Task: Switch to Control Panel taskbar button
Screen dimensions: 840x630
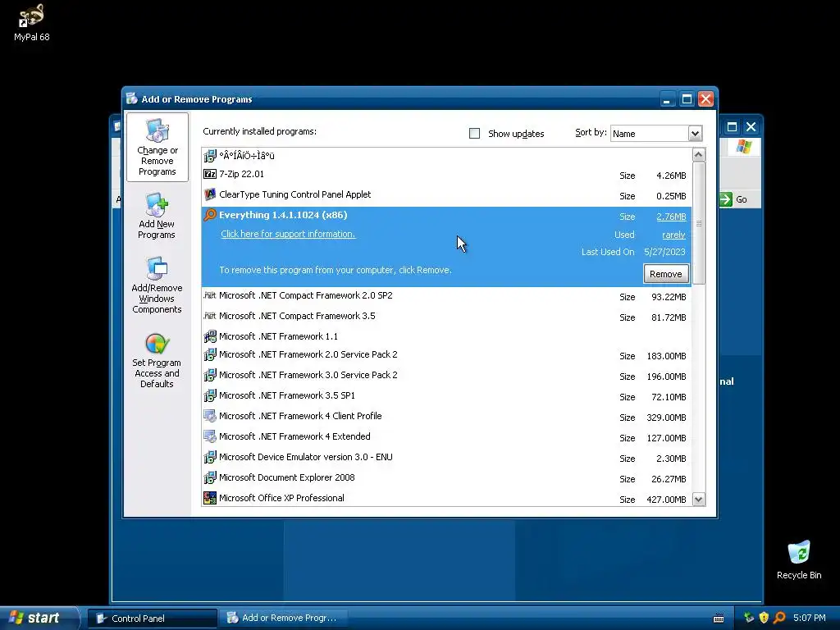Action: [152, 619]
